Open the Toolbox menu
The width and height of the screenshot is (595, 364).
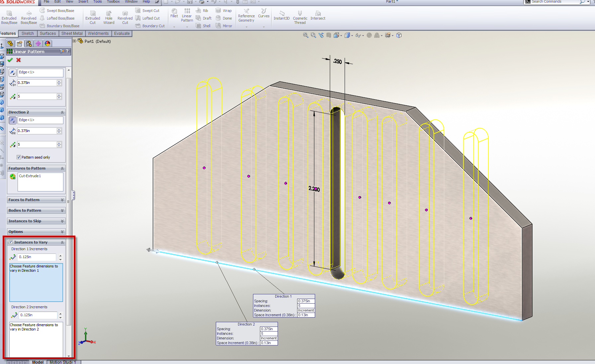[x=113, y=2]
